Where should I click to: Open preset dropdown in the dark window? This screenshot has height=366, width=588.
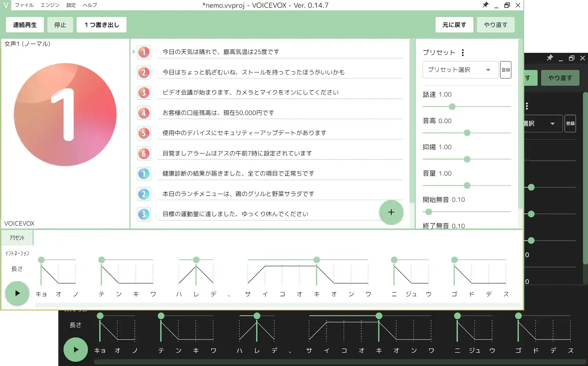(x=543, y=123)
